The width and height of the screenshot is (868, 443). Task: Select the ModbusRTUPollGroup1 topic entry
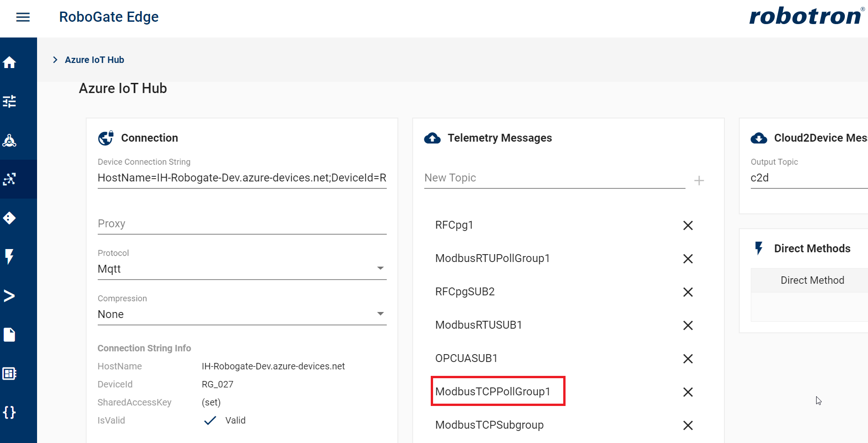[x=492, y=258]
